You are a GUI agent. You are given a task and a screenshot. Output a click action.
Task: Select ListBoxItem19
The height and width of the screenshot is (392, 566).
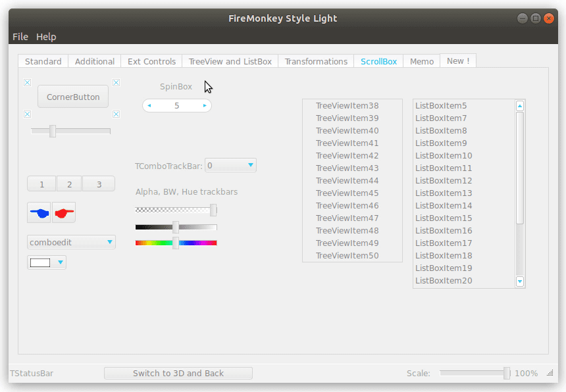coord(465,268)
